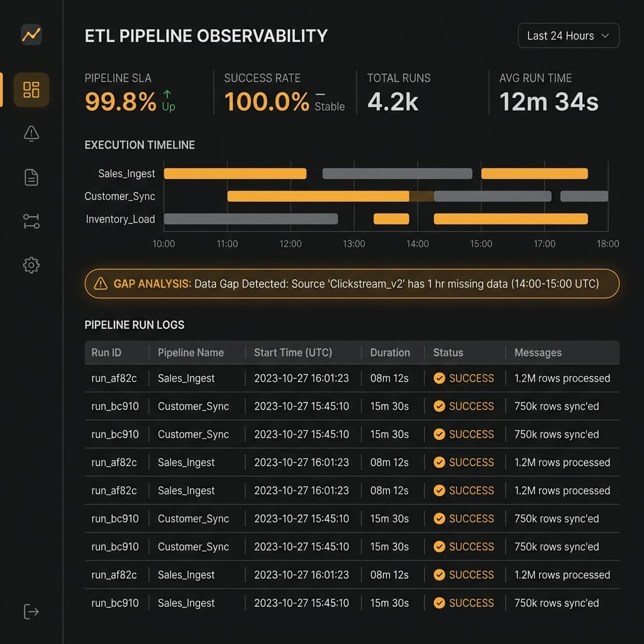The height and width of the screenshot is (644, 644).
Task: Click the chart-line app logo icon
Action: pyautogui.click(x=31, y=35)
